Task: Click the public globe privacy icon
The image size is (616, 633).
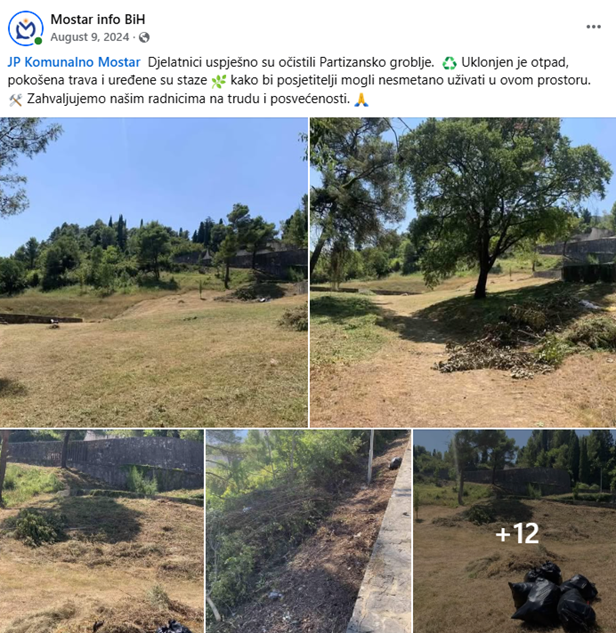Action: pyautogui.click(x=144, y=38)
